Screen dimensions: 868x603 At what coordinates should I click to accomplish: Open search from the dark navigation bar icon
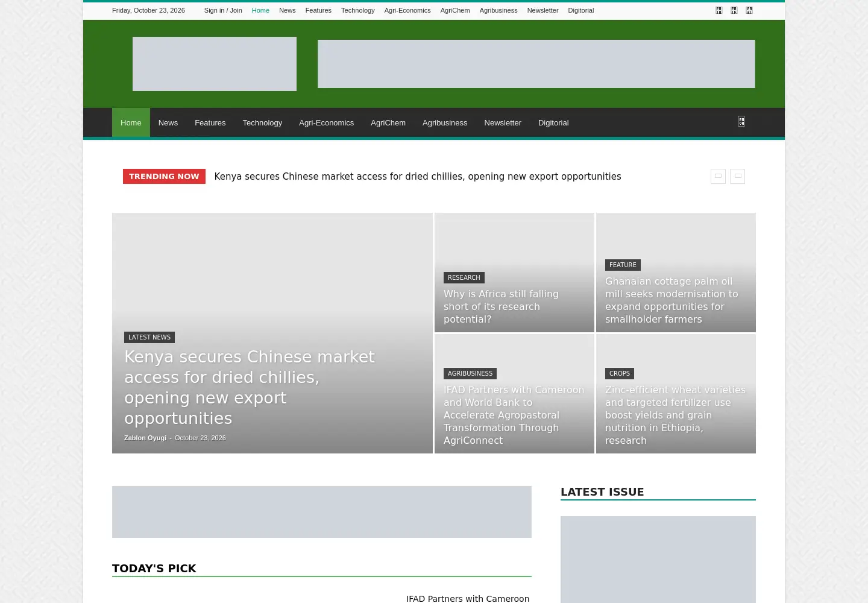[x=741, y=121]
